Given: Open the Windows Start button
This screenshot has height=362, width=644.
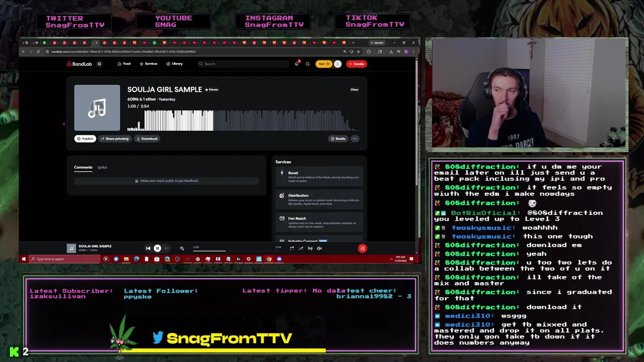Looking at the screenshot, I should pos(23,259).
